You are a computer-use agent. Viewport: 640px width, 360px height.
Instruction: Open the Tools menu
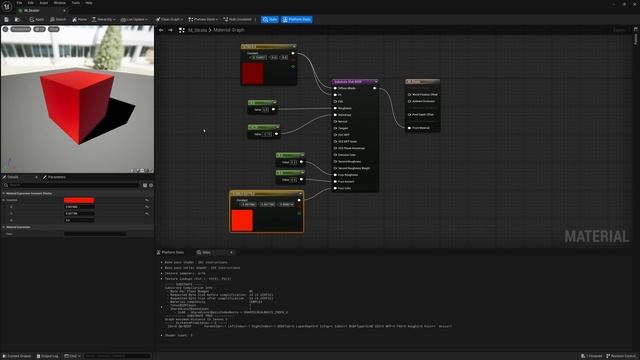[x=76, y=3]
